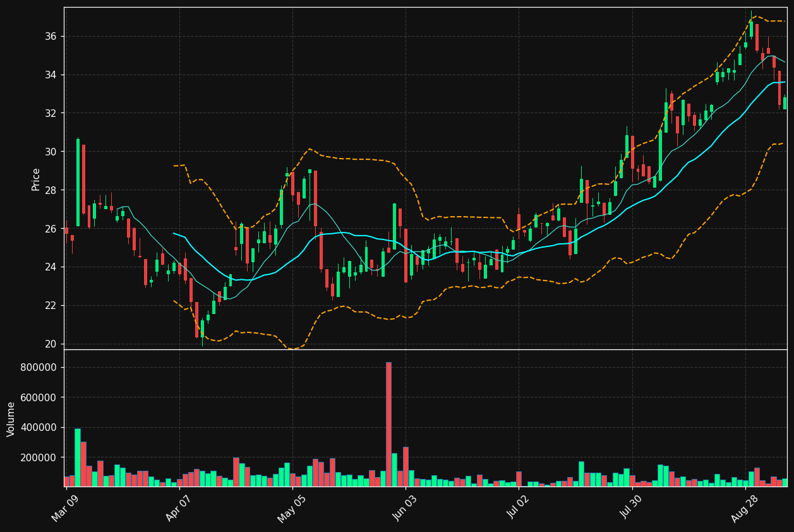
Task: Click the volume tick label 200000
Action: (x=39, y=457)
